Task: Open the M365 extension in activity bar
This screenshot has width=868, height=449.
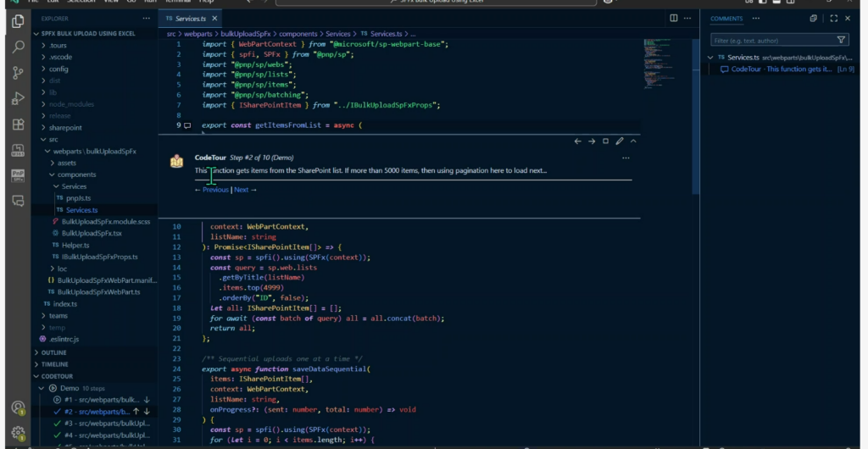Action: click(x=18, y=150)
